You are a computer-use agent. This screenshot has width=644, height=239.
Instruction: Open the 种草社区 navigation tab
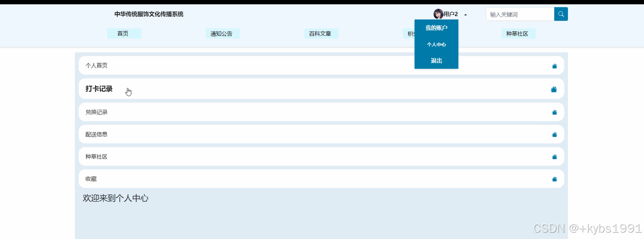click(x=518, y=34)
